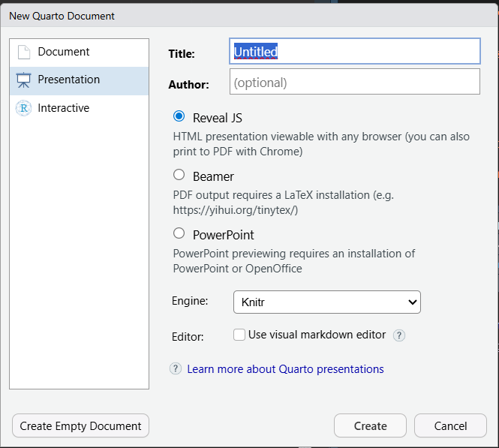Click help icon before Learn more link
Viewport: 499px width, 448px height.
[x=176, y=368]
